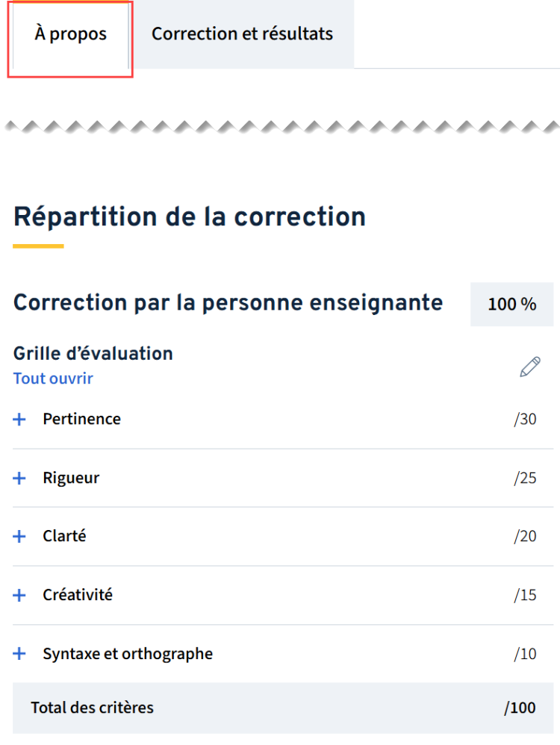Screen dimensions: 560x745
Task: Click the plus icon beside Pertinence
Action: 19,420
